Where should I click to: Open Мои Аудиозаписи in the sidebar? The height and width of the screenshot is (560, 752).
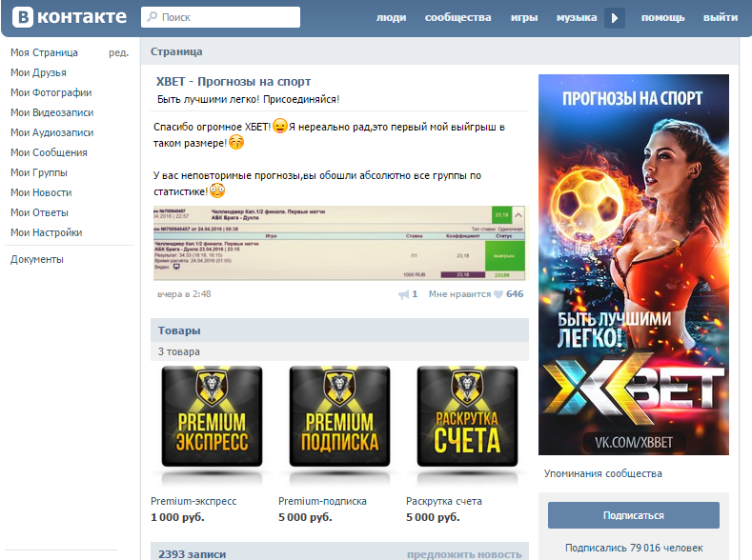tap(51, 132)
